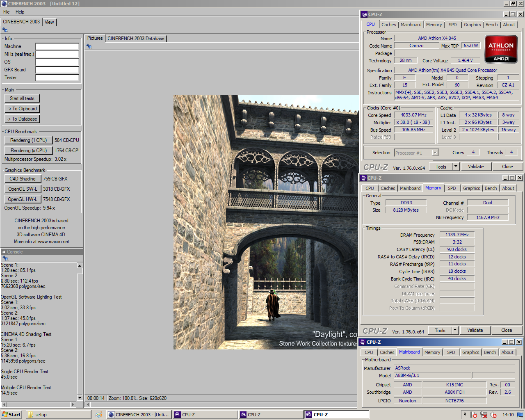Viewport: 525px width, 420px height.
Task: Open the setup folder in the taskbar
Action: (x=58, y=415)
